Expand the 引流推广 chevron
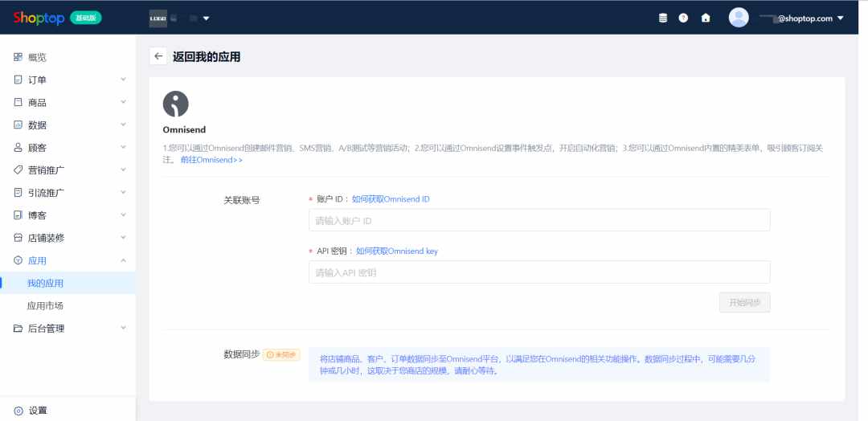This screenshot has width=868, height=421. click(124, 193)
